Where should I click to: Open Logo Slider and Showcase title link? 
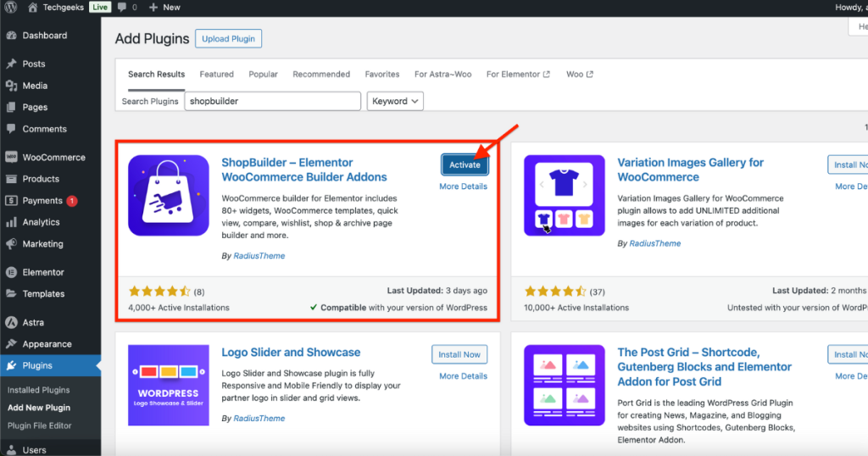[x=291, y=353]
